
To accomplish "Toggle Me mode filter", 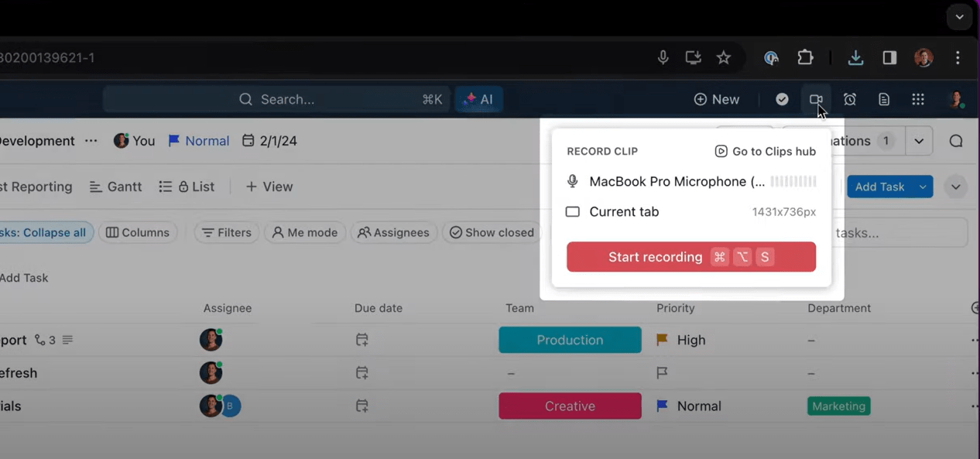I will 305,232.
